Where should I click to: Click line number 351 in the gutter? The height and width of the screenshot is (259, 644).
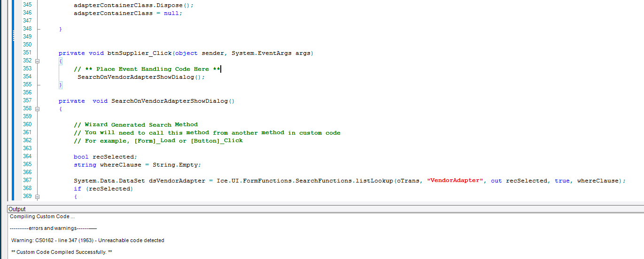[27, 53]
